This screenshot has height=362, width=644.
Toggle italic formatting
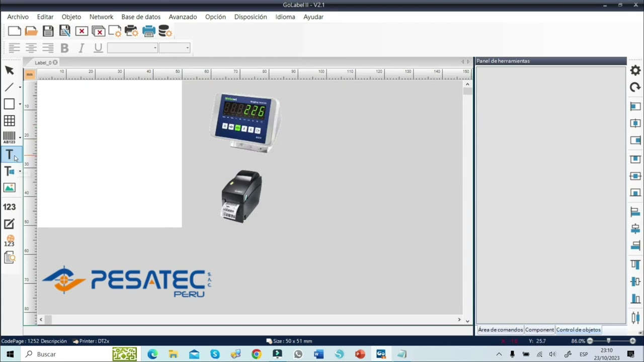click(x=81, y=48)
